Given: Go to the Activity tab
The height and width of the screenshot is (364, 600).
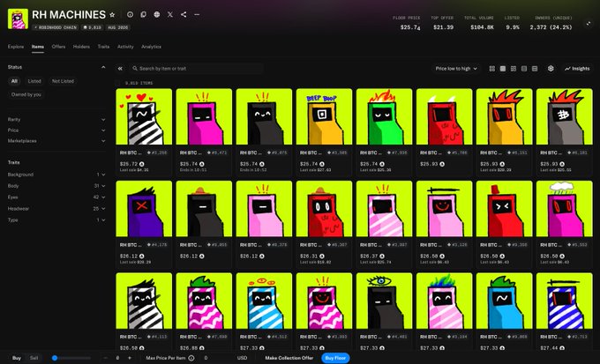Looking at the screenshot, I should point(125,47).
